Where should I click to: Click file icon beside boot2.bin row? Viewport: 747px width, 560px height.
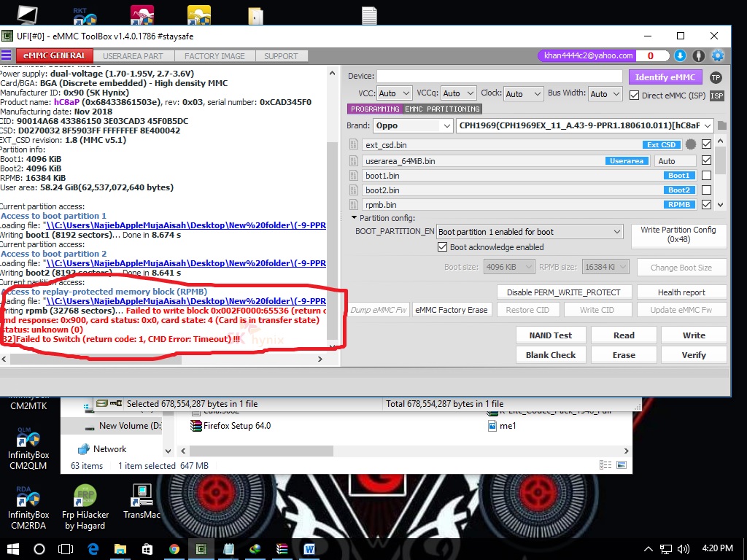354,190
